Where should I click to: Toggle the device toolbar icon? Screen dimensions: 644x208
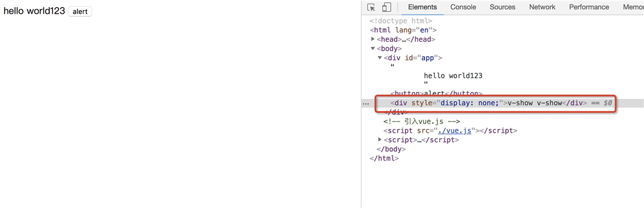386,8
